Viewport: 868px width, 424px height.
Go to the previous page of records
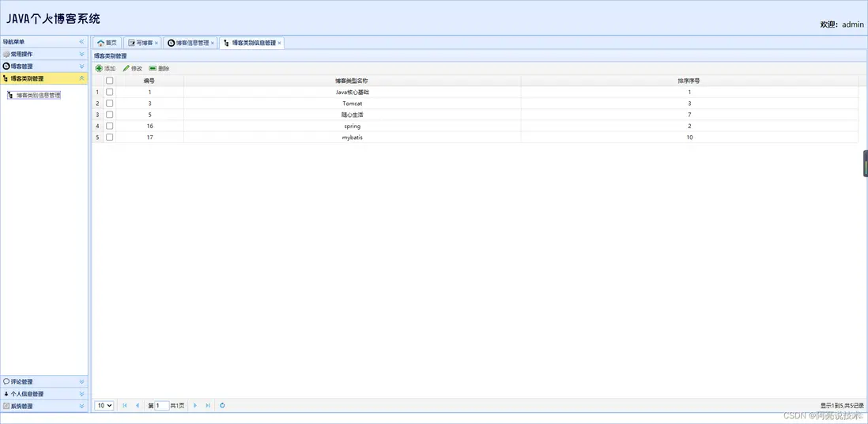click(x=138, y=406)
